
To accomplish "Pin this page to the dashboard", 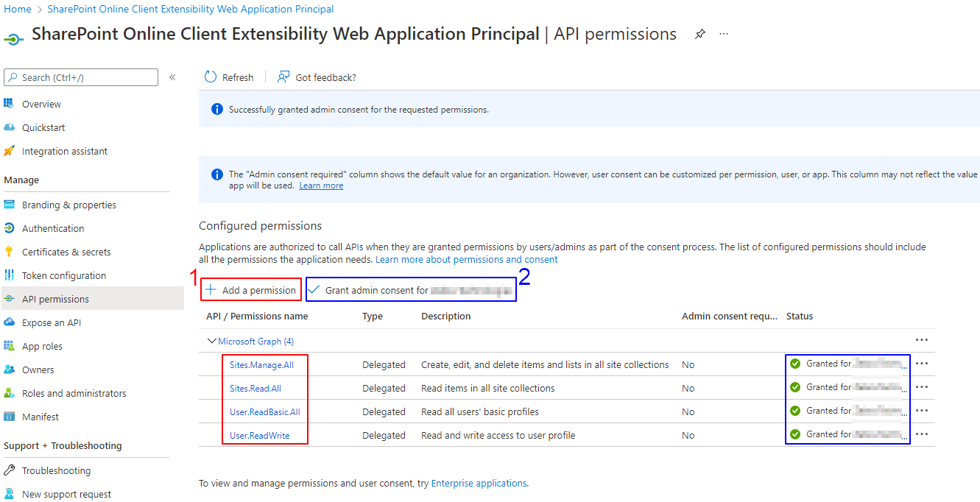I will click(699, 34).
